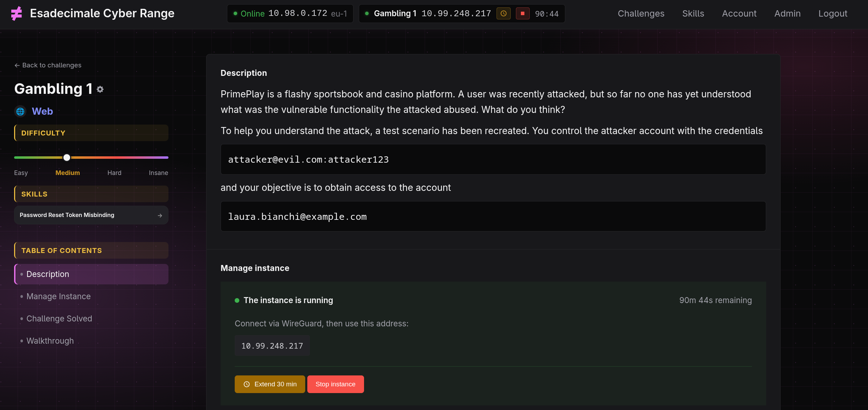Click the Manage instance heading
868x410 pixels.
tap(255, 268)
